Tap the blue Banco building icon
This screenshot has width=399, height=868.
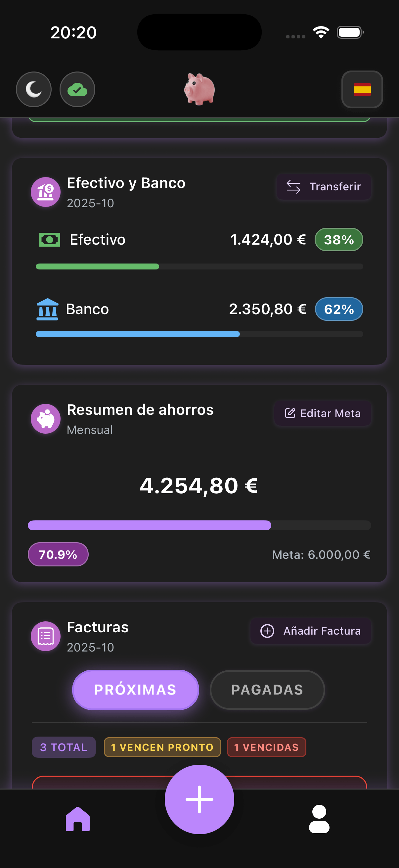click(47, 309)
